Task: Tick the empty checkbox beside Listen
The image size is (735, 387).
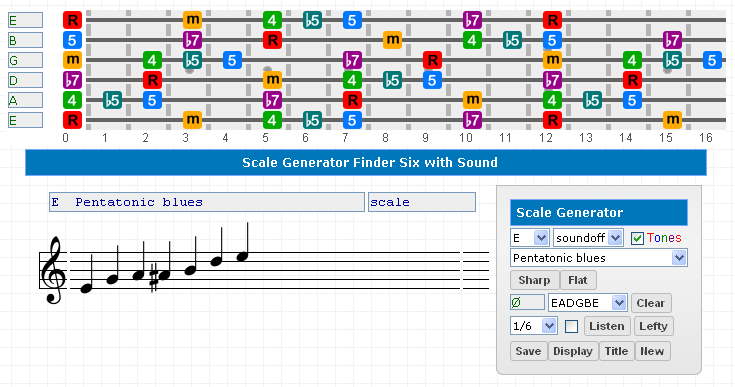Action: (x=571, y=326)
